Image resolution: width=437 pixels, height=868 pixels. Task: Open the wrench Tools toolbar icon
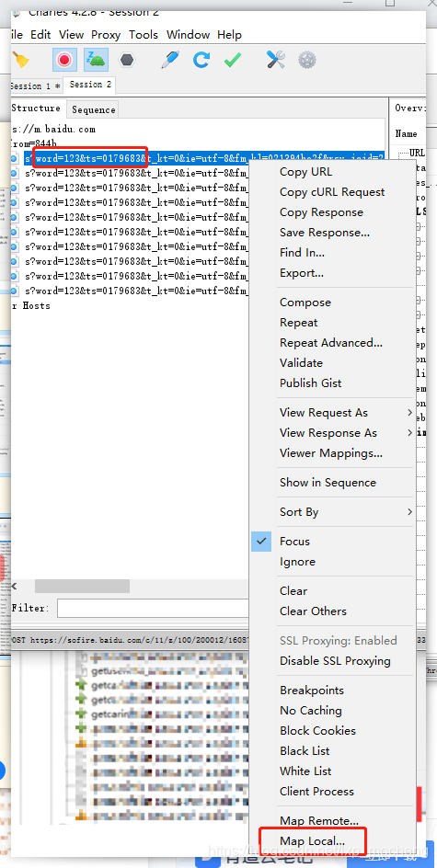click(x=275, y=60)
